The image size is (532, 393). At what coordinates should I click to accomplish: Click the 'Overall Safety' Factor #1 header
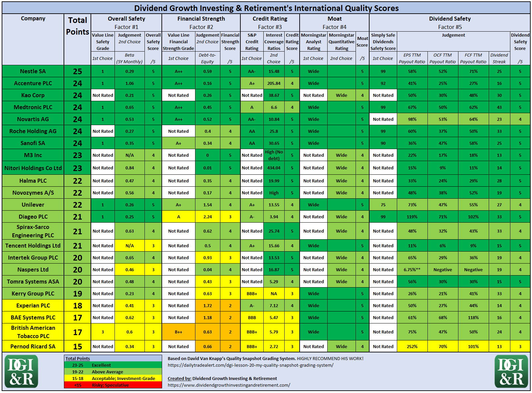[127, 23]
